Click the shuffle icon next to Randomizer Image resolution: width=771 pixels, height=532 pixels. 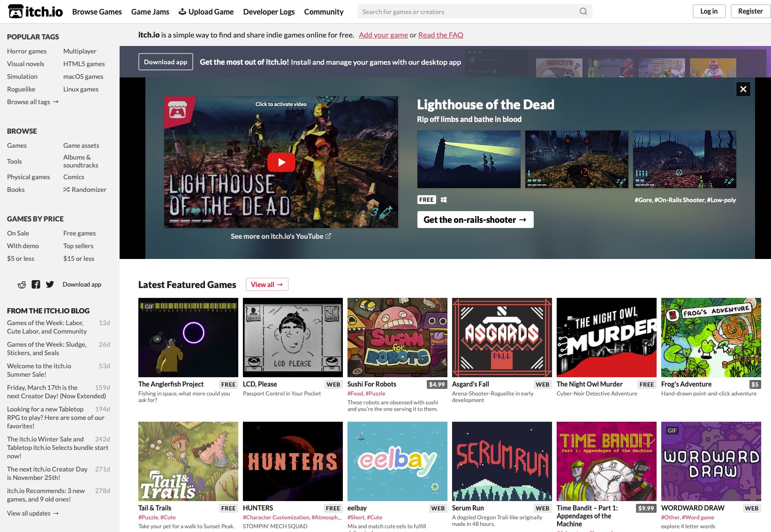tap(66, 190)
